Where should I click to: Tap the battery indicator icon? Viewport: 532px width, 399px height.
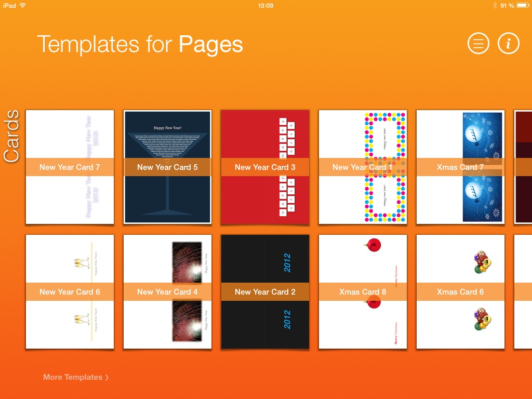(x=522, y=5)
